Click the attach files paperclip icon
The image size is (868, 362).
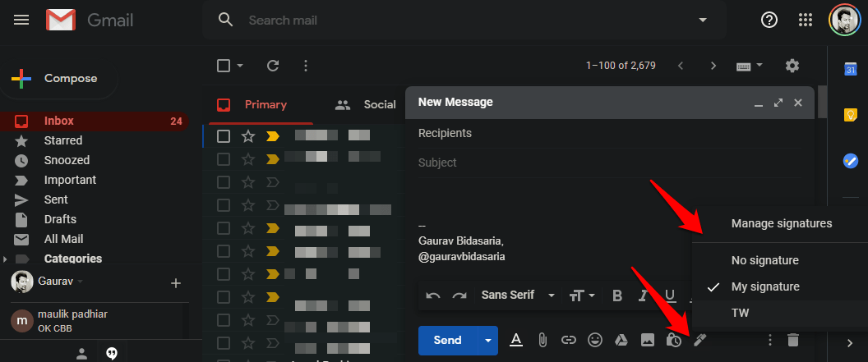pos(542,340)
